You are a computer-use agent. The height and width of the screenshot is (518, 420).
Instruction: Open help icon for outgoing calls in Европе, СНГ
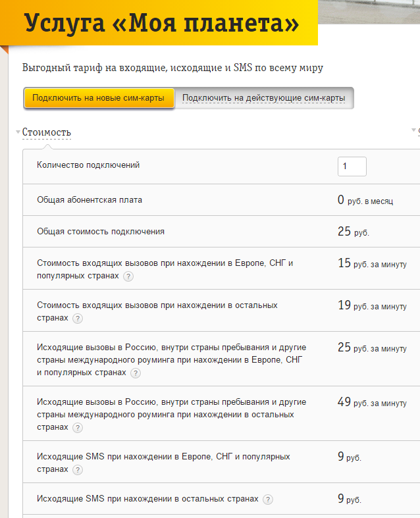(x=136, y=373)
